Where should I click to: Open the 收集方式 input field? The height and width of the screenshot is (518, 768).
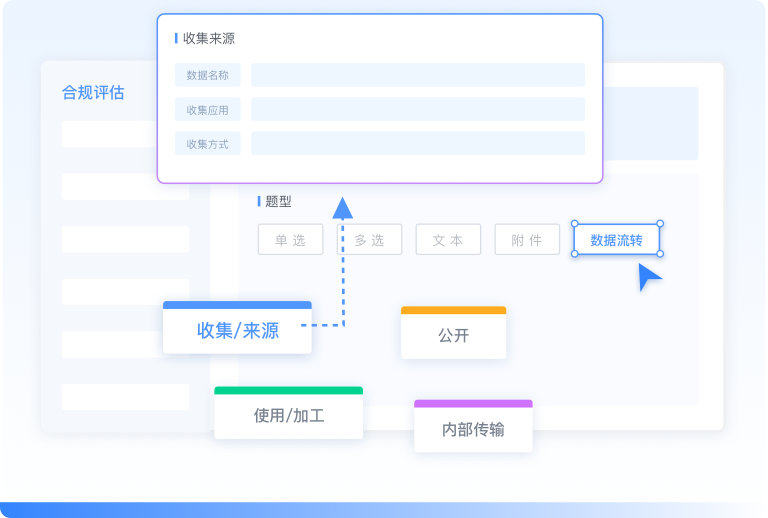(x=417, y=144)
